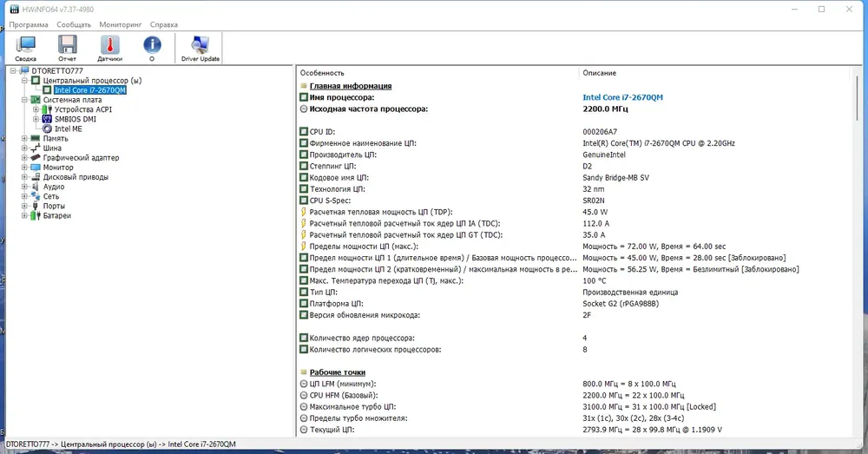868x454 pixels.
Task: Open the Сводка summary toolbar icon
Action: click(x=25, y=48)
